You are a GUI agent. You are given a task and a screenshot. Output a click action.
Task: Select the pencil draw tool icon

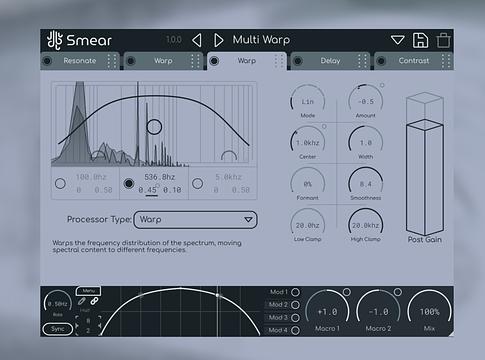82,301
